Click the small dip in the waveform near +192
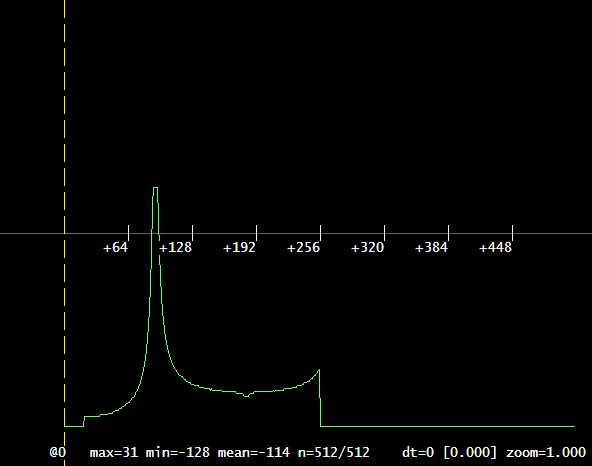This screenshot has height=466, width=592. [247, 395]
